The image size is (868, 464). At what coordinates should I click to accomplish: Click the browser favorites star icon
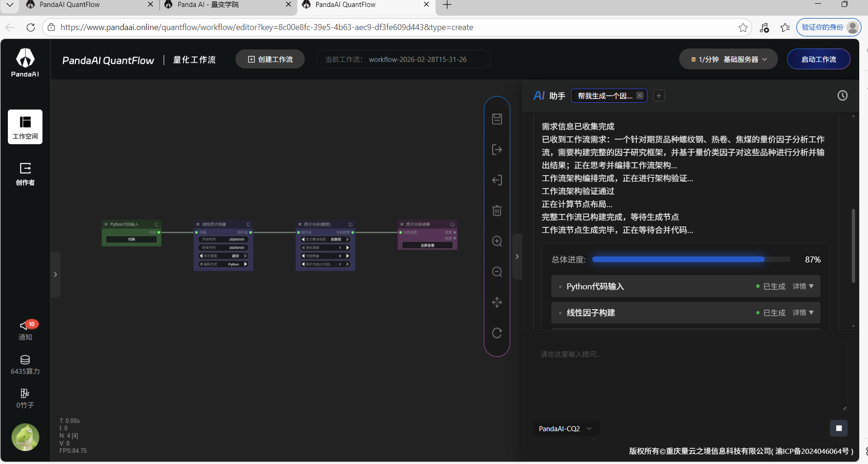click(743, 27)
